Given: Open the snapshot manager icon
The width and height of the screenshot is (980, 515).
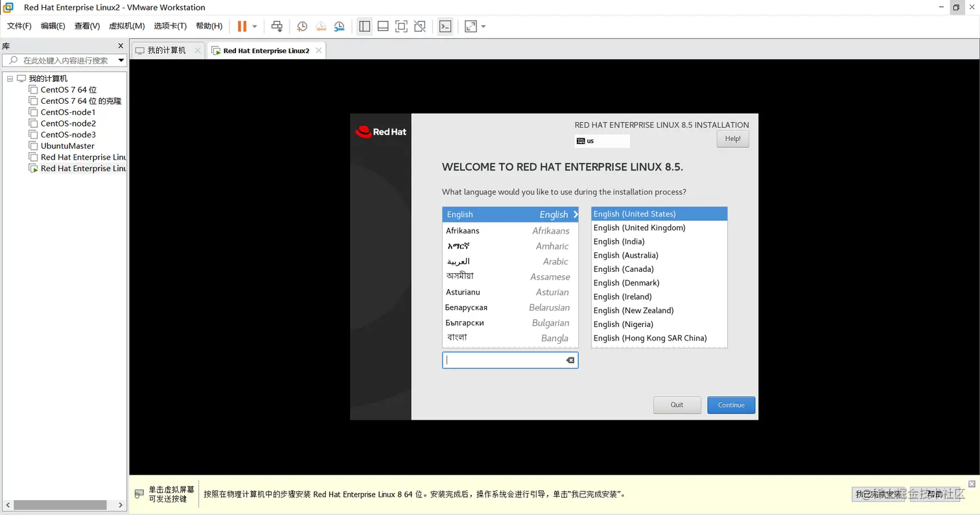Looking at the screenshot, I should pyautogui.click(x=340, y=27).
